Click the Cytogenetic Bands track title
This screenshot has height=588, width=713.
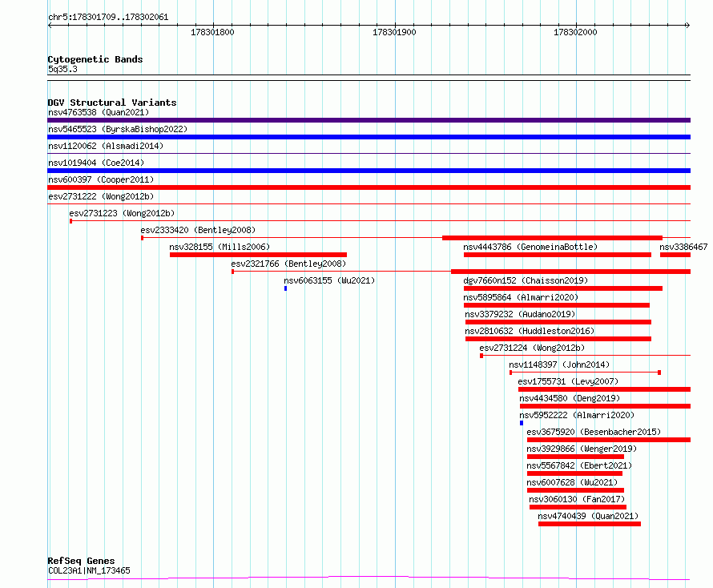(95, 59)
